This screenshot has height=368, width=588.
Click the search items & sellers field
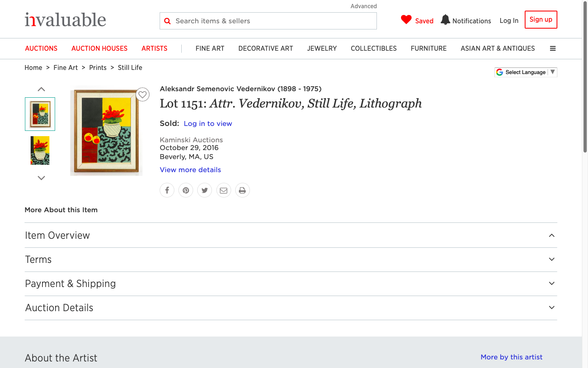274,21
